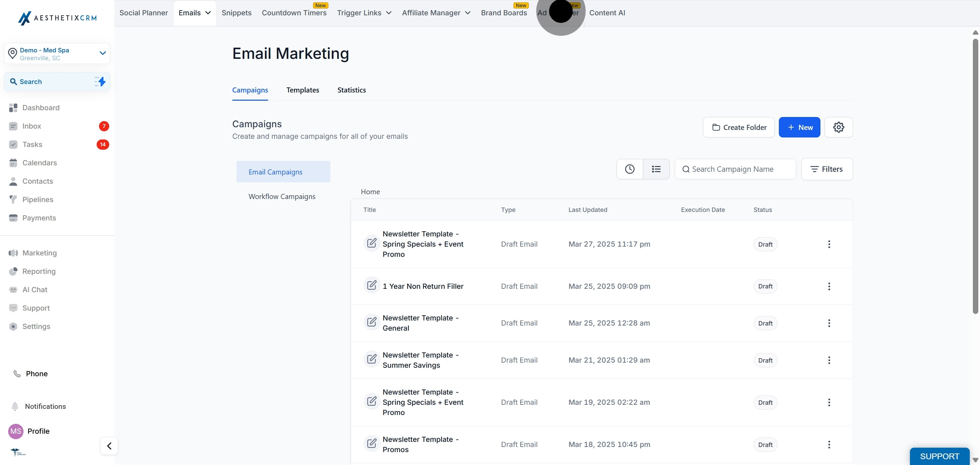Open the Affiliate Manager dropdown
This screenshot has width=980, height=465.
tap(436, 13)
